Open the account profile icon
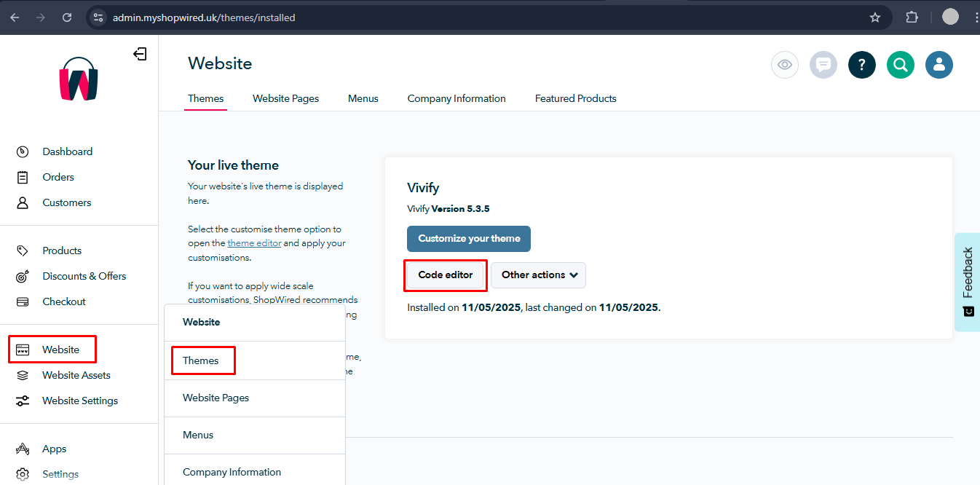Viewport: 980px width, 485px height. pyautogui.click(x=939, y=65)
